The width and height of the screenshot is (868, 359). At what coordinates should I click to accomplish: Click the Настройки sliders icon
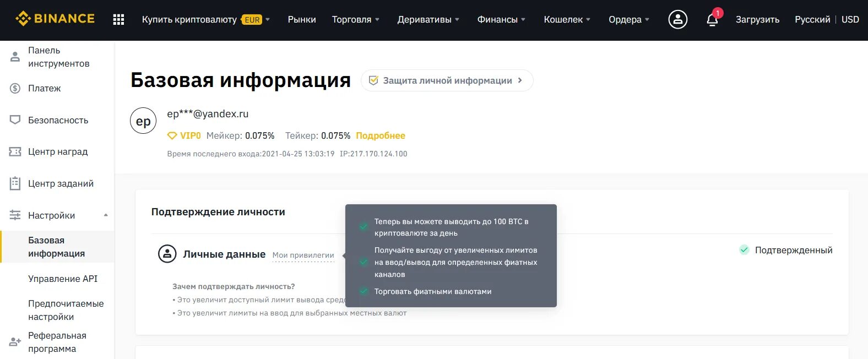point(15,215)
